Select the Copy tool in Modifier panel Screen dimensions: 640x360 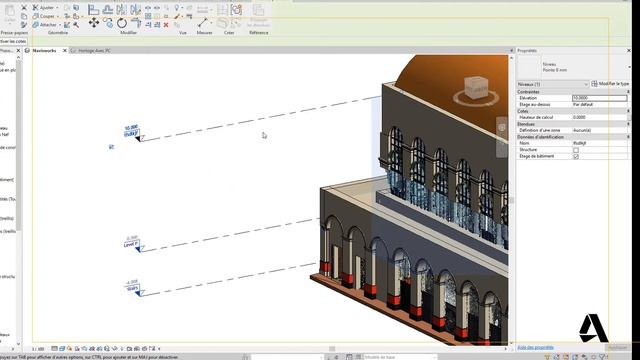[108, 23]
